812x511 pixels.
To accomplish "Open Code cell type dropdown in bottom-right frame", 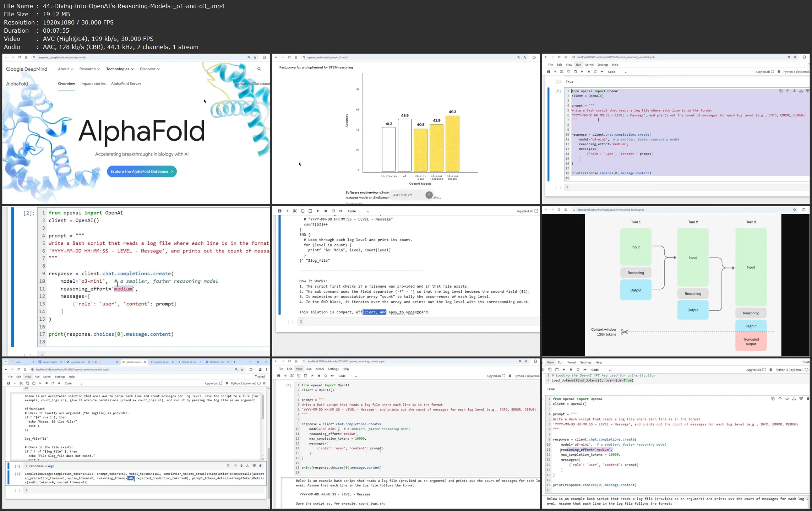I will 601,370.
